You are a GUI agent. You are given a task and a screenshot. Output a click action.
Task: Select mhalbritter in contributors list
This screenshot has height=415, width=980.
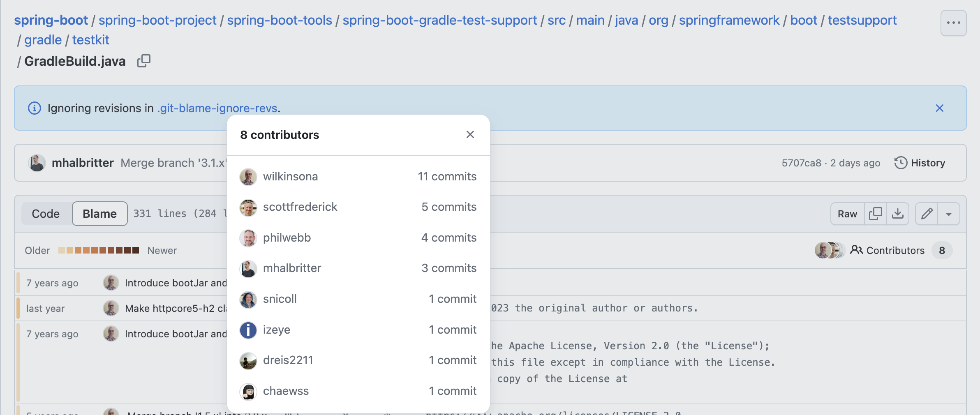(292, 268)
